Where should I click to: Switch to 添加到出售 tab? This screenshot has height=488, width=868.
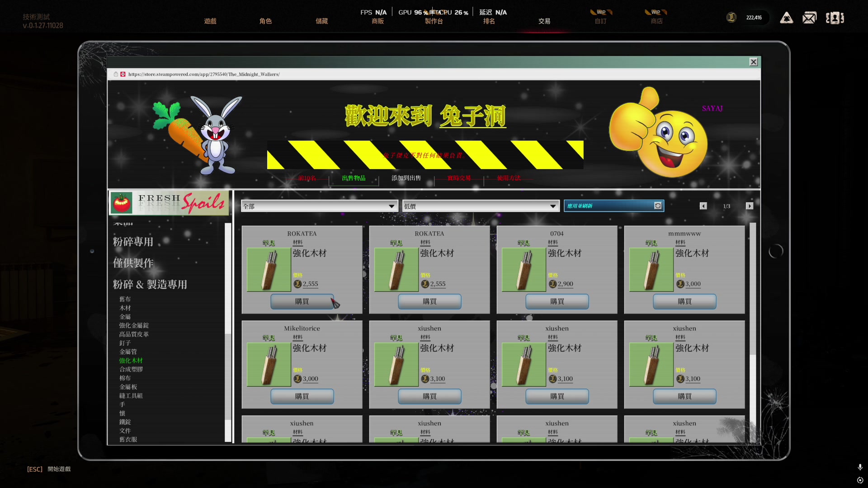click(x=406, y=178)
